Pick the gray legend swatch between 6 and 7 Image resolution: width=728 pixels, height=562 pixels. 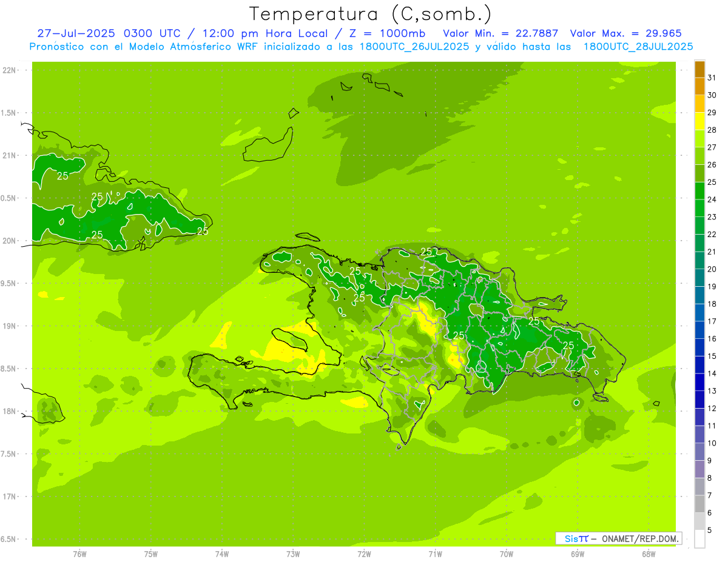pyautogui.click(x=699, y=504)
